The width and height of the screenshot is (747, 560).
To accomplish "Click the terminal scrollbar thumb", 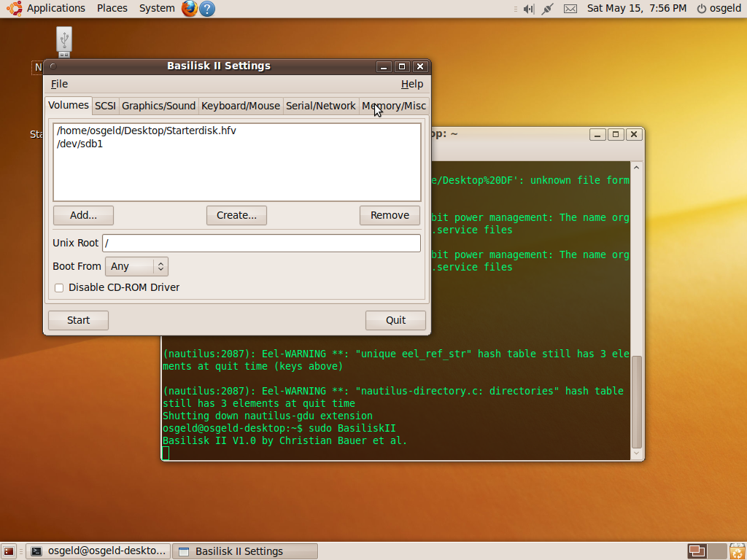I will pos(636,402).
